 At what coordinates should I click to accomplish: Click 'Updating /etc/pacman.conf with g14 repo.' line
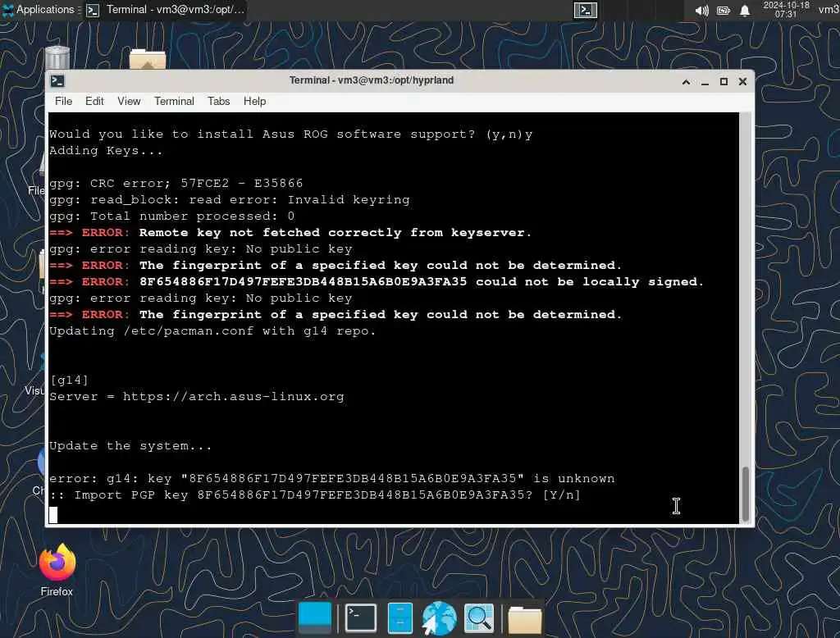(212, 331)
